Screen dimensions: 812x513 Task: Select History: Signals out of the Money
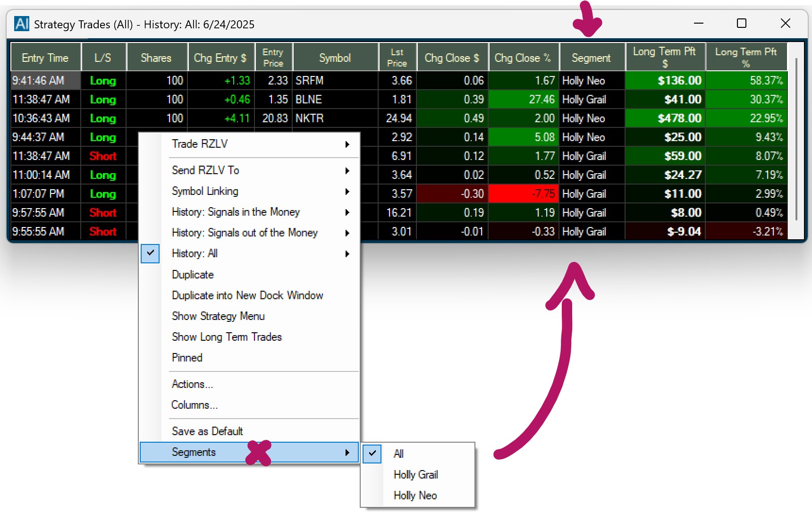pyautogui.click(x=249, y=233)
